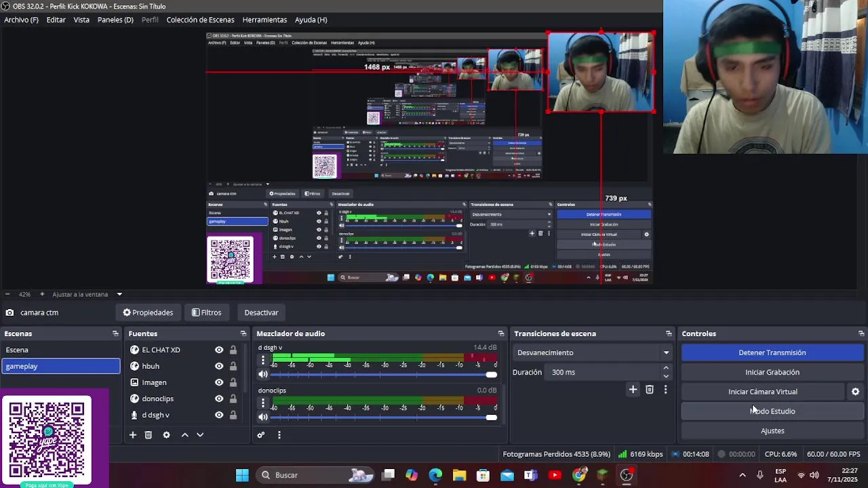
Task: Click Iniciar Grabación
Action: click(772, 372)
